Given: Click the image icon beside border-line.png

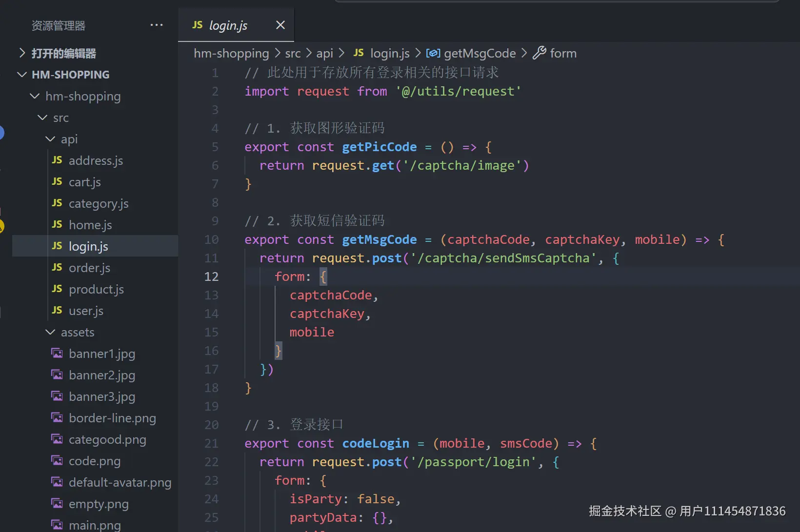Looking at the screenshot, I should coord(57,417).
